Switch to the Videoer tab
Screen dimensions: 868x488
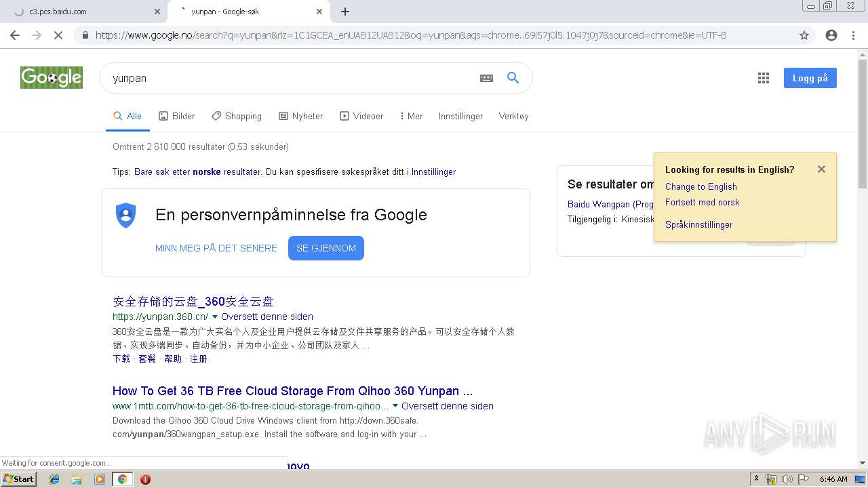(x=361, y=116)
